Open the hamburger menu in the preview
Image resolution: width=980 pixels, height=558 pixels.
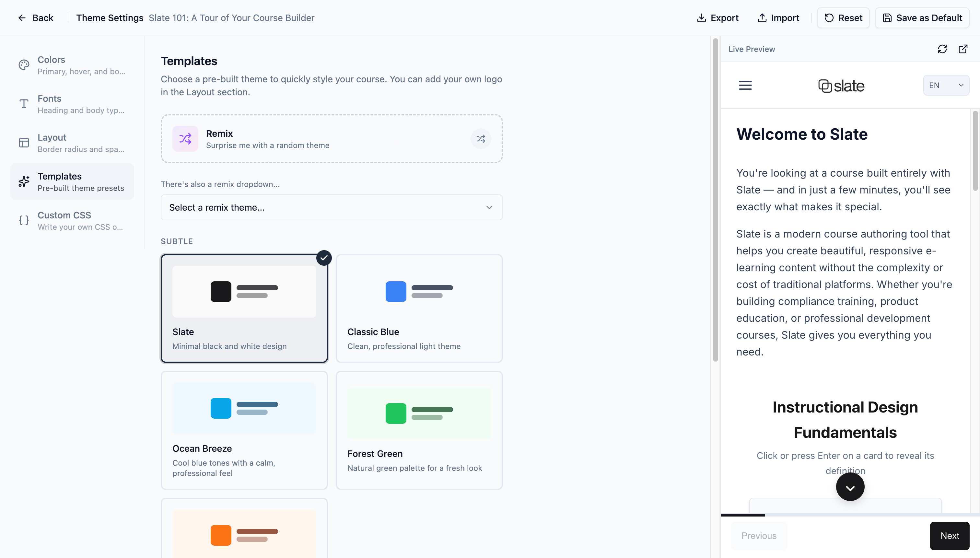coord(745,85)
